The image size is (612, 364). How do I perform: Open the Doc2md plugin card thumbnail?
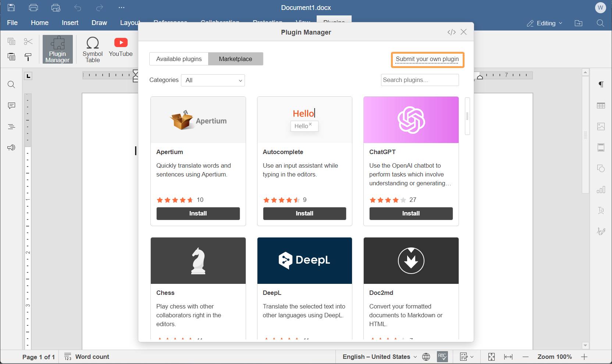coord(411,261)
